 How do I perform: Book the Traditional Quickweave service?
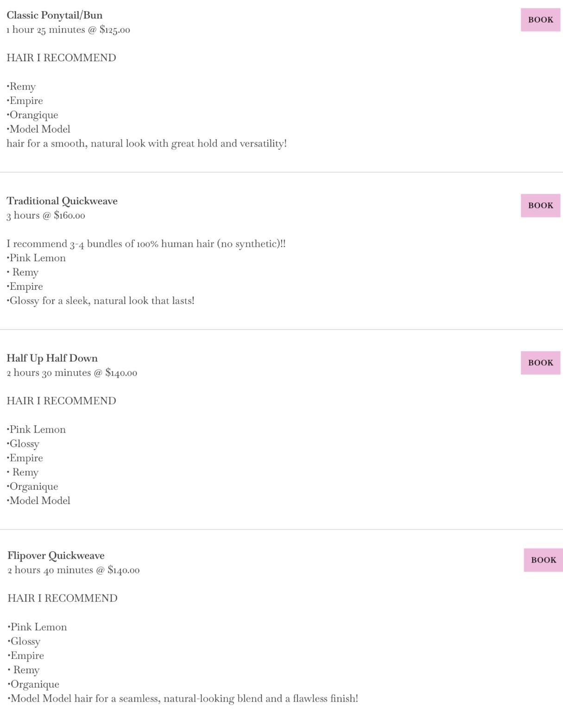(540, 205)
